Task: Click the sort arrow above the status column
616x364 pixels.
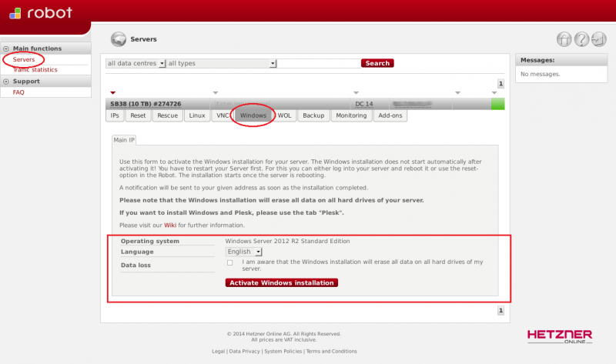Action: (494, 93)
